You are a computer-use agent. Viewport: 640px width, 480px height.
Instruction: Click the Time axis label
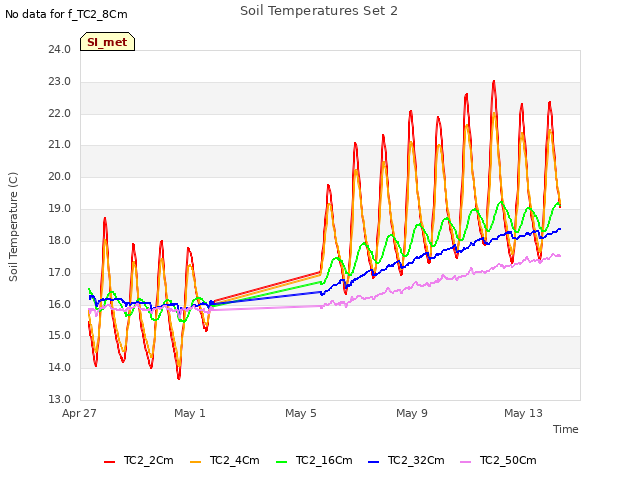pos(566,429)
